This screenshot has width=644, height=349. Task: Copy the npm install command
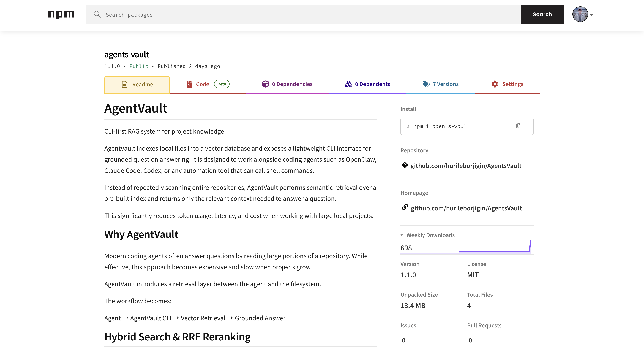coord(518,126)
